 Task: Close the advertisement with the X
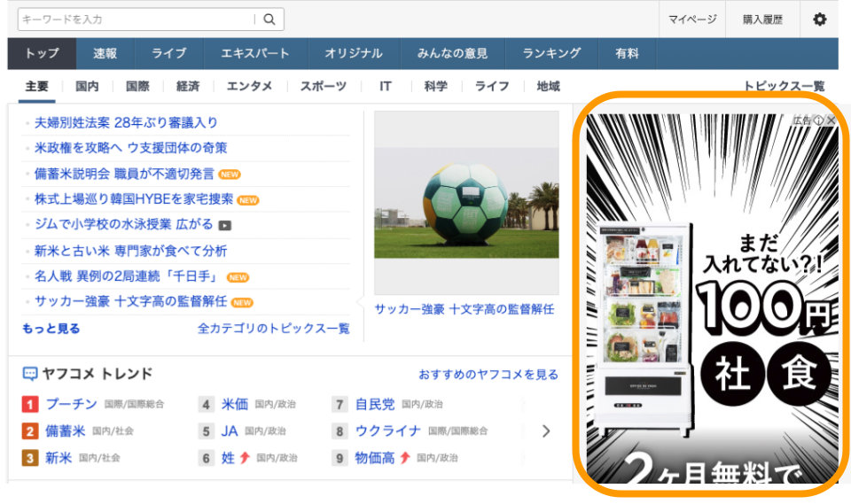[x=831, y=120]
